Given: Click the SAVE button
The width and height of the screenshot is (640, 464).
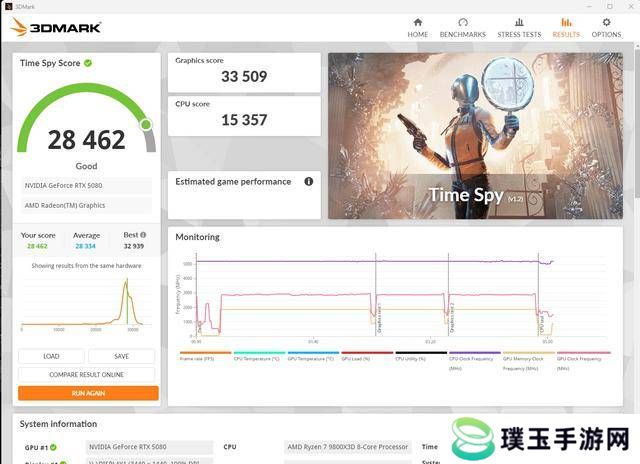Looking at the screenshot, I should (x=121, y=356).
